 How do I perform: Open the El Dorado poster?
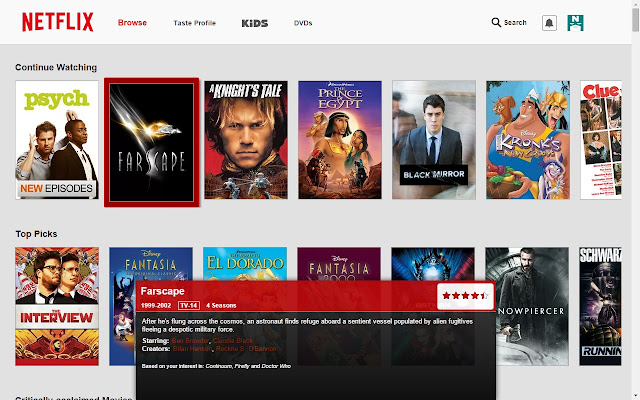(x=245, y=263)
